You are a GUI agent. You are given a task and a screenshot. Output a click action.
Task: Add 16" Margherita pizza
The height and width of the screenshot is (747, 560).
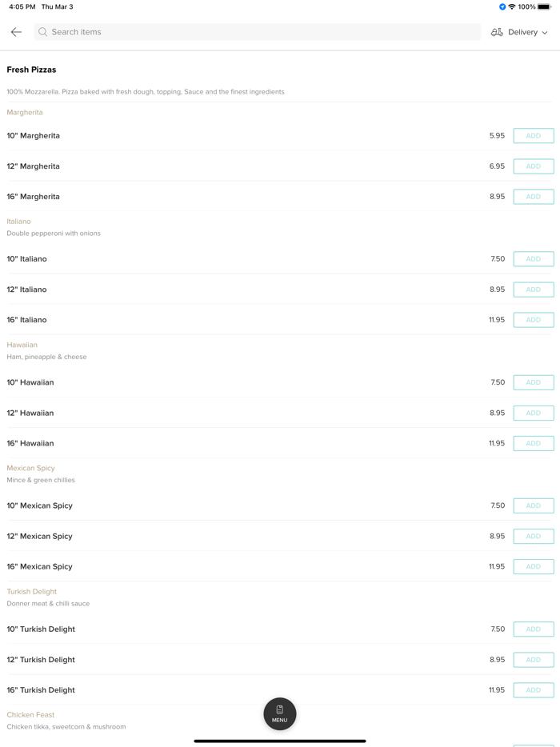tap(534, 197)
